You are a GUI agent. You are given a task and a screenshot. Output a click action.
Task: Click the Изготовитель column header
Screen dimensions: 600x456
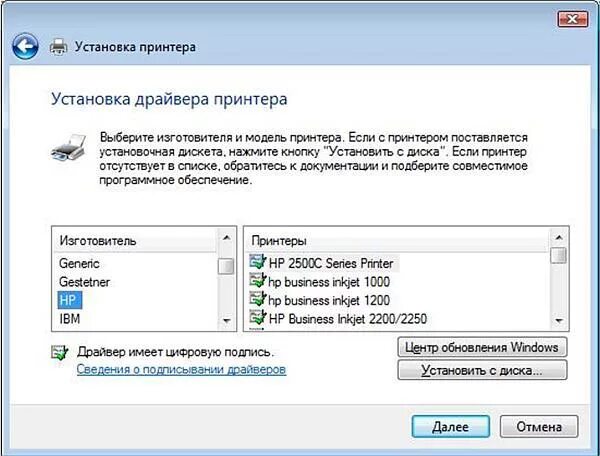click(135, 241)
